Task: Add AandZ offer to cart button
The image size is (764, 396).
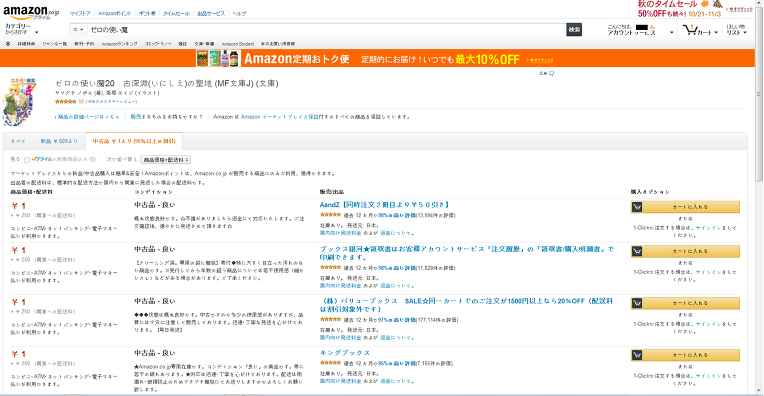Action: (686, 207)
